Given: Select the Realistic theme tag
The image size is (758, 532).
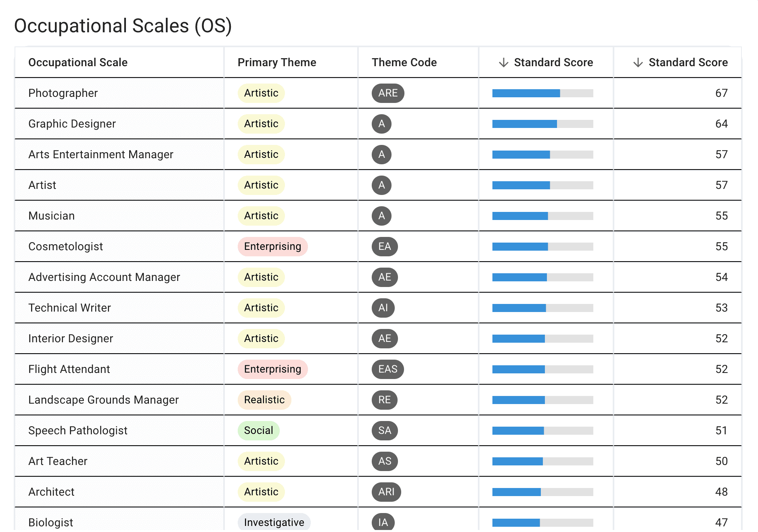Looking at the screenshot, I should click(x=264, y=400).
